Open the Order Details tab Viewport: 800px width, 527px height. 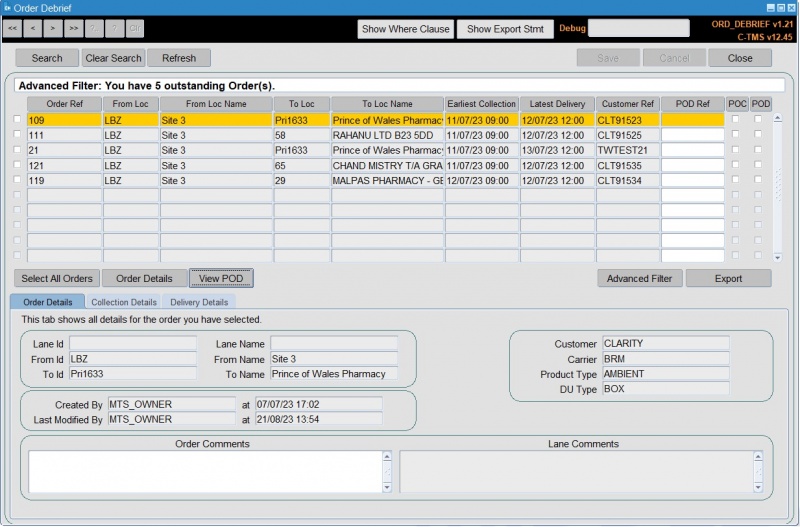(x=47, y=302)
